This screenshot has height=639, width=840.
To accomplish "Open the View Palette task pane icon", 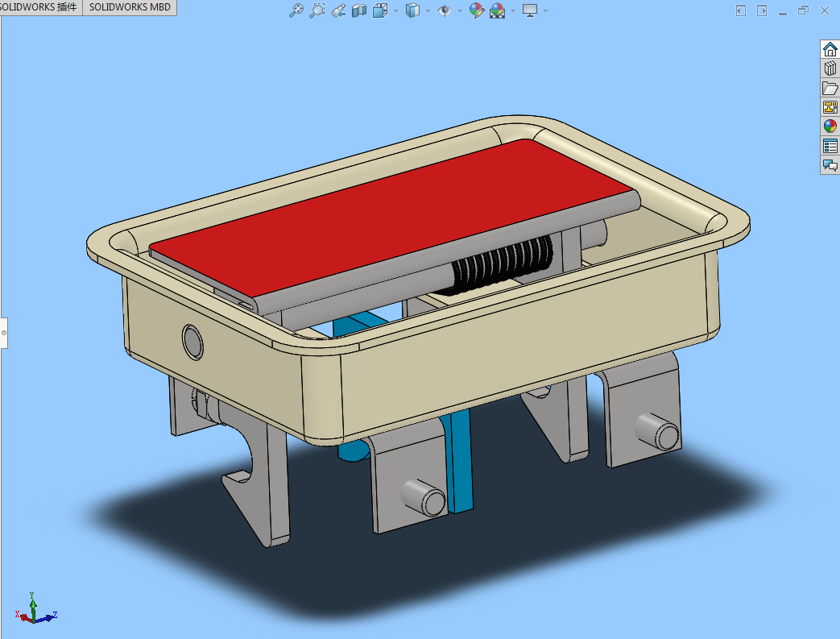I will click(x=830, y=107).
